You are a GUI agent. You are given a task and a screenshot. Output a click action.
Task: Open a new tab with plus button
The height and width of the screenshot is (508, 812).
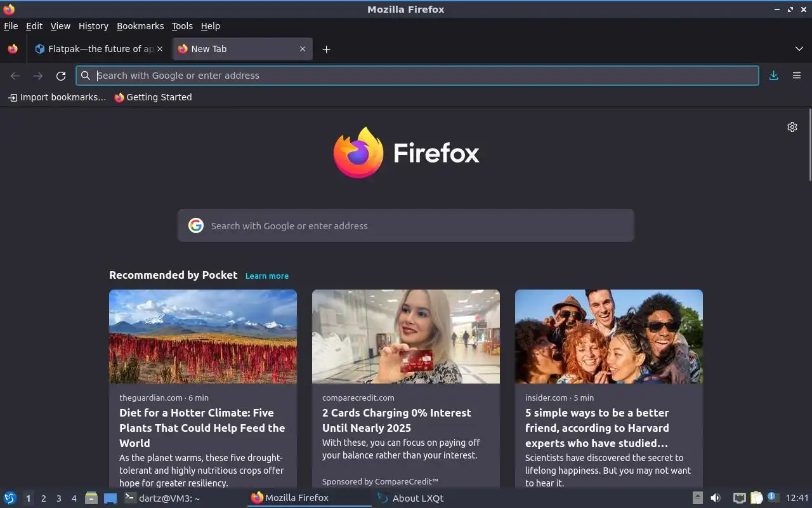click(x=326, y=49)
